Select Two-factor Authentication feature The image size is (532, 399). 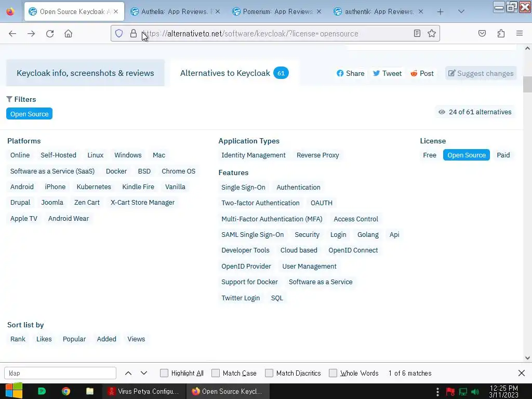pos(260,203)
